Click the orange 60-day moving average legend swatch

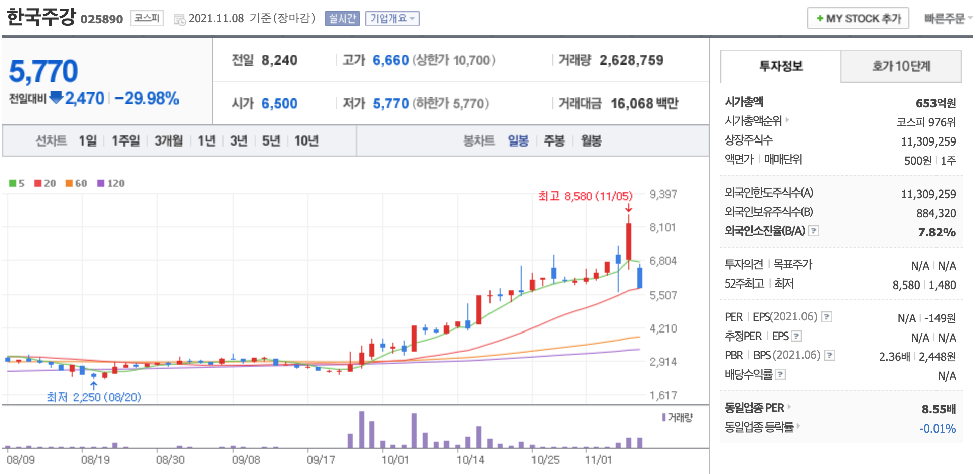coord(69,183)
